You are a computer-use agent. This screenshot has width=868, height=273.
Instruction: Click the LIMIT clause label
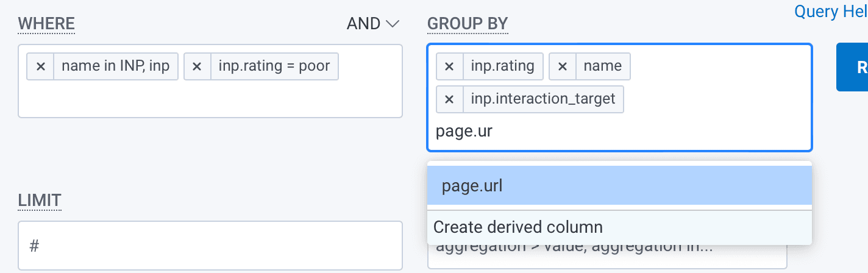[x=40, y=200]
